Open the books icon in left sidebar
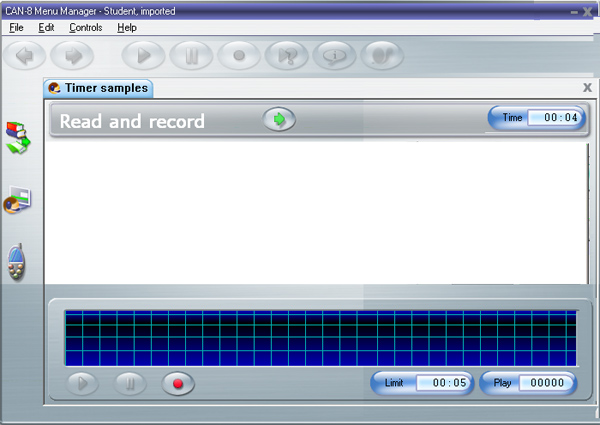 (x=19, y=137)
